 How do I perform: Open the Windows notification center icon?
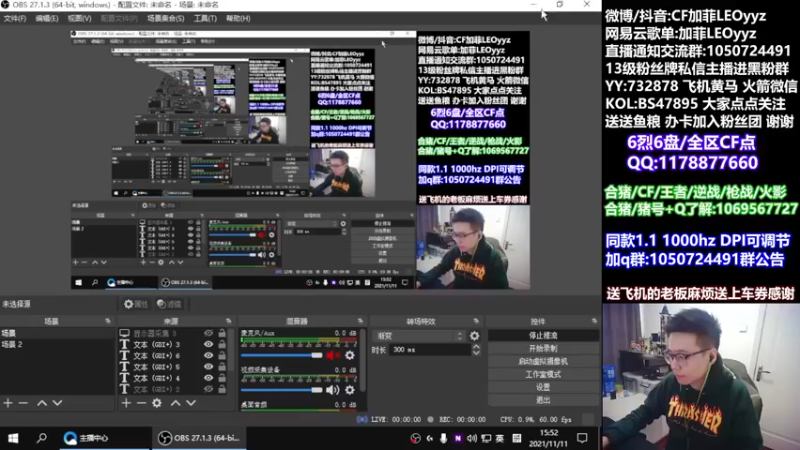pos(582,438)
